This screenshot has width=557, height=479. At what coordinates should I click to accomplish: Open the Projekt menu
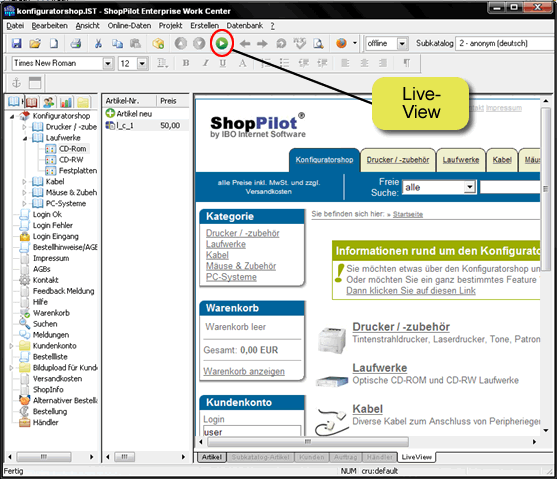170,26
